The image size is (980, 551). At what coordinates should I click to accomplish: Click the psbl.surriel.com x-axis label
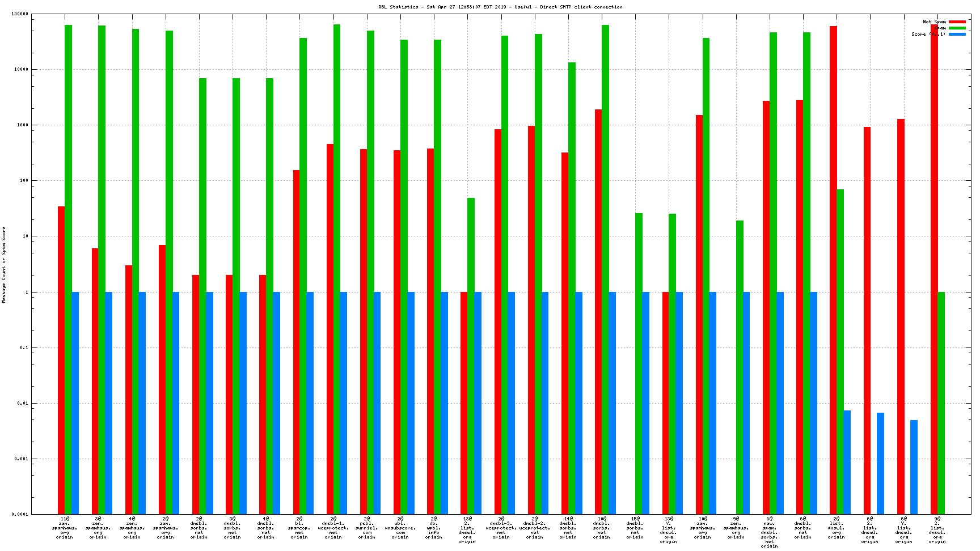367,527
